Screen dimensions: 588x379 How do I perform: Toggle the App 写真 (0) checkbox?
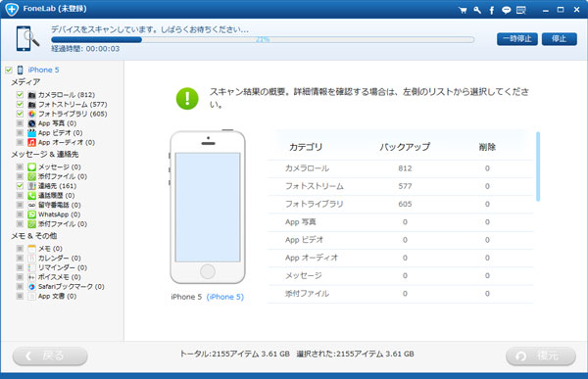pos(20,123)
